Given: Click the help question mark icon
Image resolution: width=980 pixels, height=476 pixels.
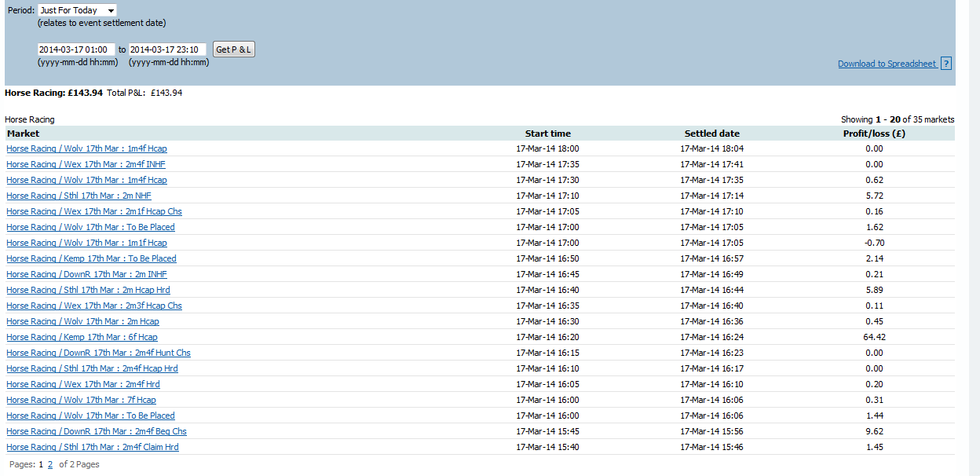Looking at the screenshot, I should (x=946, y=64).
